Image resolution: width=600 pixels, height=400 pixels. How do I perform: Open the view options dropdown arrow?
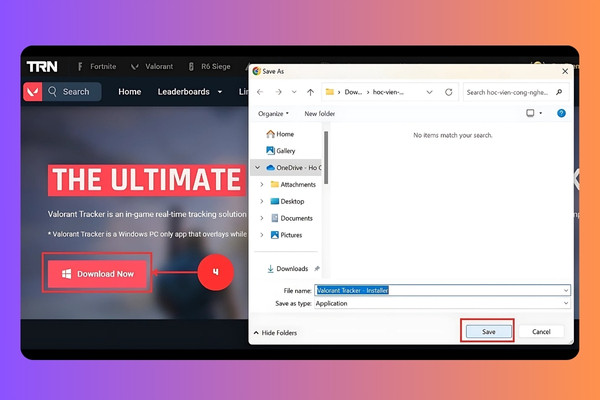click(541, 113)
